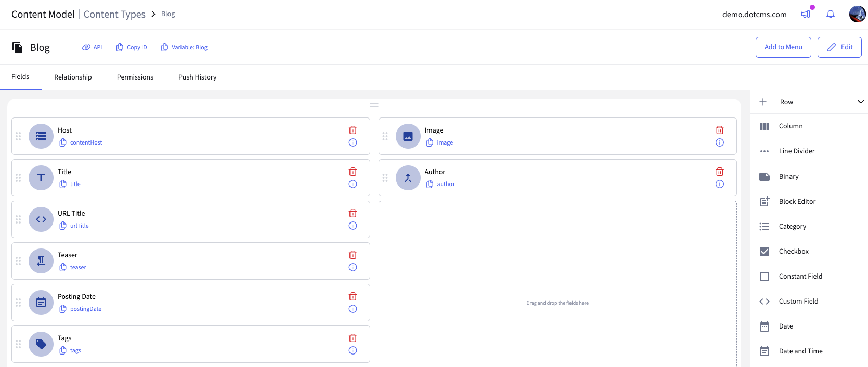
Task: Click the notifications bell icon
Action: click(831, 15)
